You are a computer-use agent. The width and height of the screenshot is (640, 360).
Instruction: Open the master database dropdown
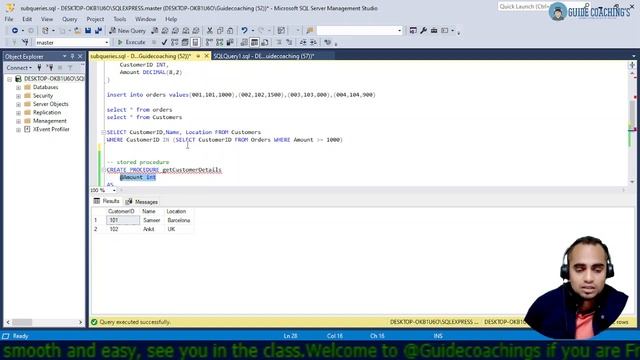pyautogui.click(x=107, y=42)
